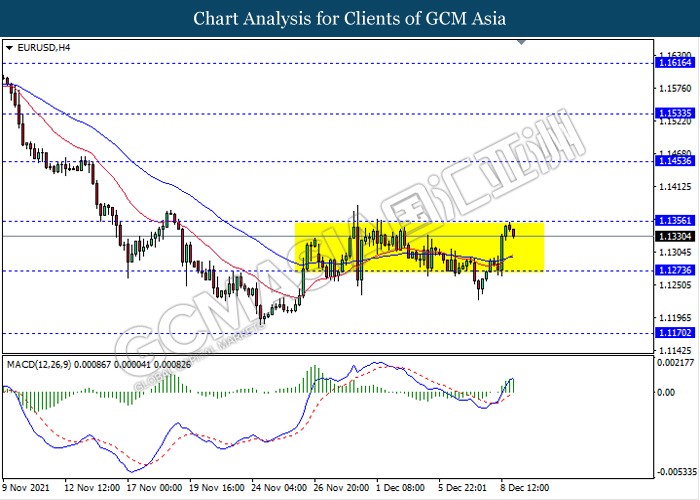Click the 1.13561 price level label

pos(675,221)
